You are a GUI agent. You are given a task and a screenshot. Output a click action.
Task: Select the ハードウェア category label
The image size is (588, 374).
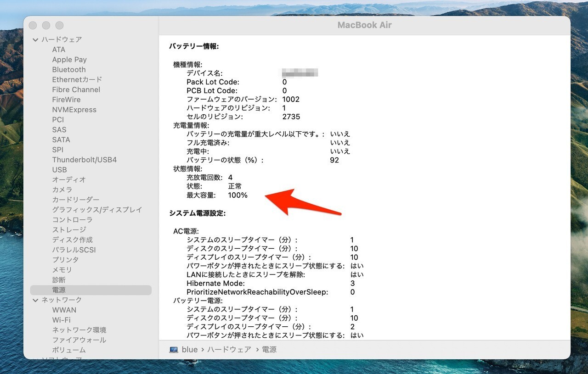pyautogui.click(x=62, y=40)
